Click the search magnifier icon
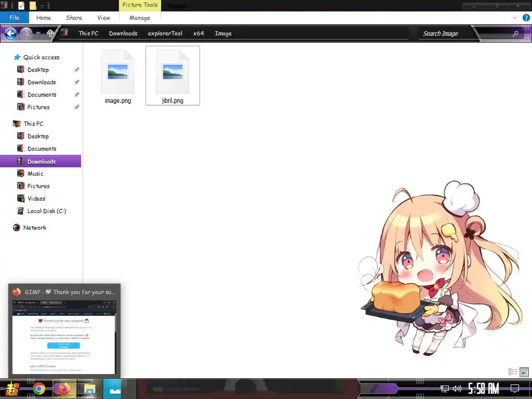532x399 pixels. point(515,33)
